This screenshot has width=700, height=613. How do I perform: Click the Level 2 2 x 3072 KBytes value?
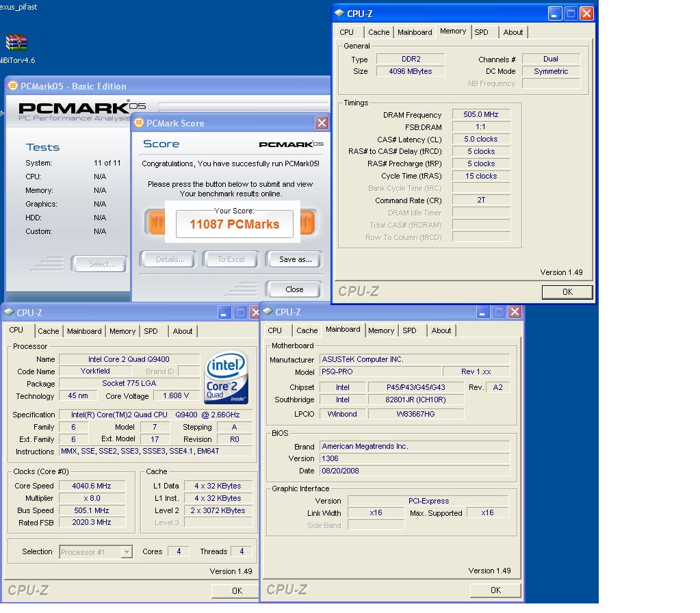pyautogui.click(x=218, y=510)
